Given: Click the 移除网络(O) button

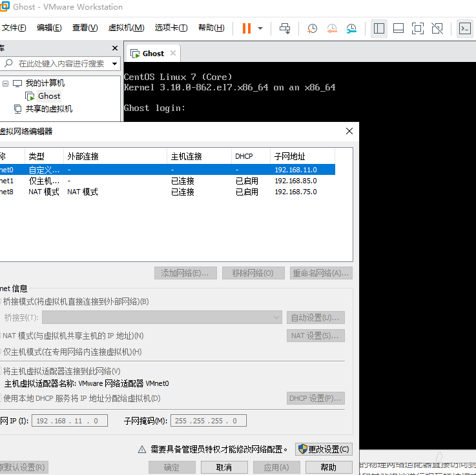Looking at the screenshot, I should (x=253, y=273).
